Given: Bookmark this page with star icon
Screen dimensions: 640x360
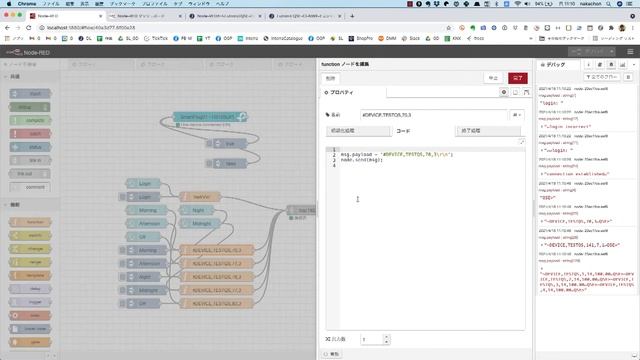Looking at the screenshot, I should pyautogui.click(x=449, y=28).
